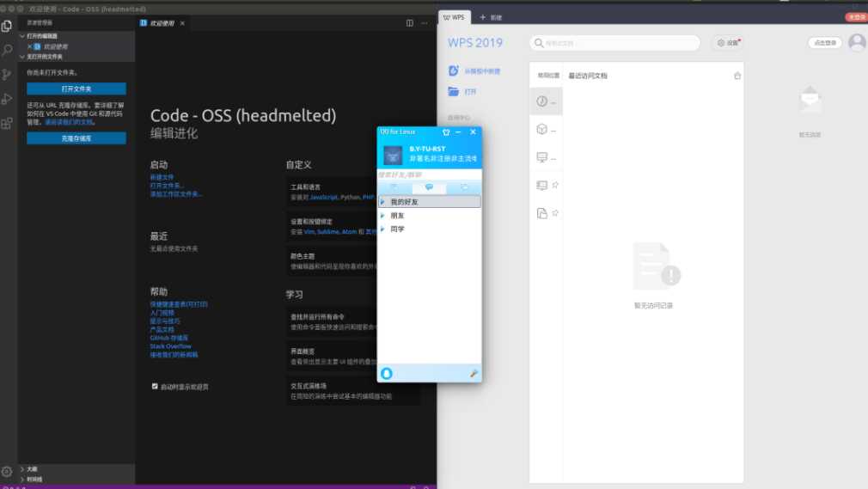This screenshot has width=868, height=489.
Task: Toggle 启动时显示欢迎页 checkbox
Action: click(x=155, y=387)
